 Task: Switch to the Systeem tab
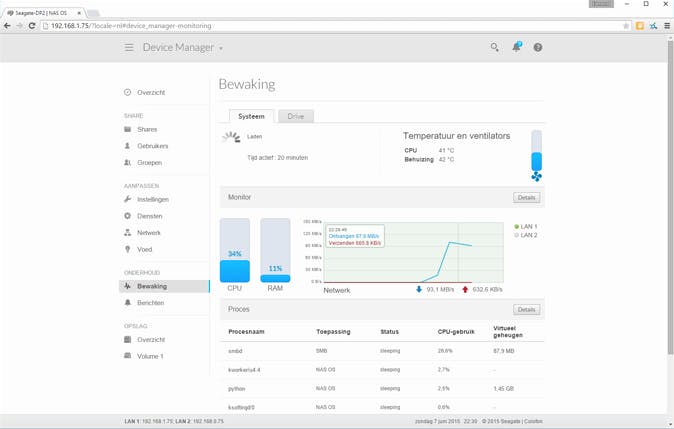(251, 116)
